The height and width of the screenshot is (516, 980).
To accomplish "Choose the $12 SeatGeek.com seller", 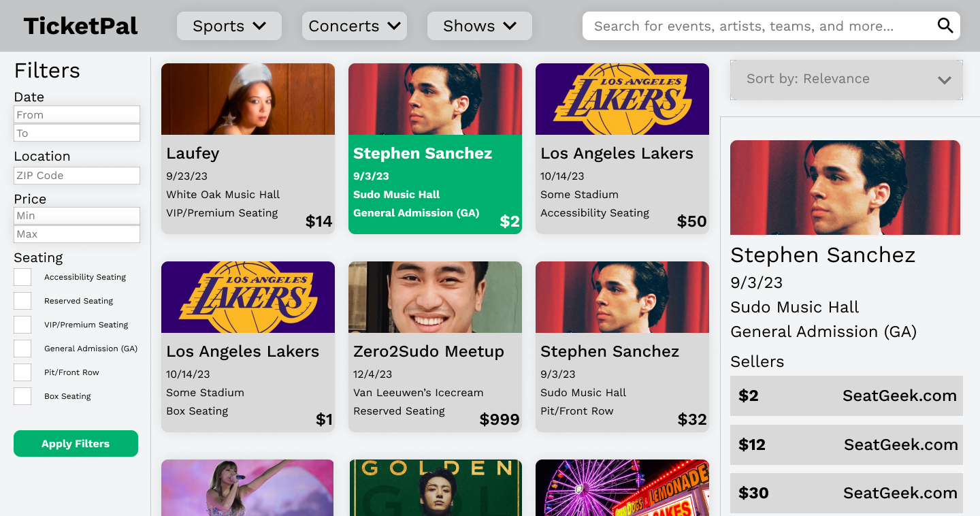I will pos(846,445).
